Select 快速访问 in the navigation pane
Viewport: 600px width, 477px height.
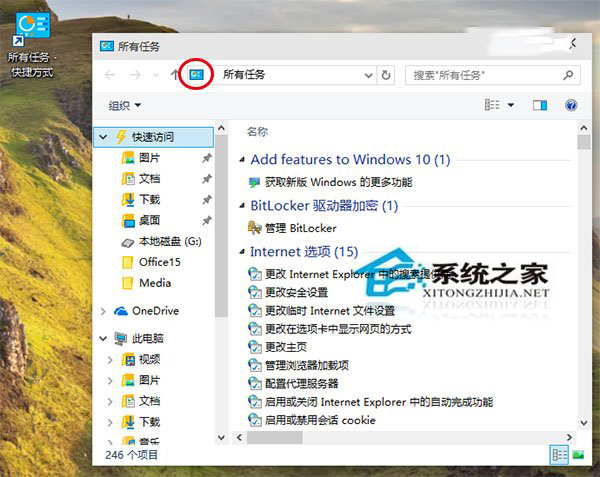click(153, 137)
